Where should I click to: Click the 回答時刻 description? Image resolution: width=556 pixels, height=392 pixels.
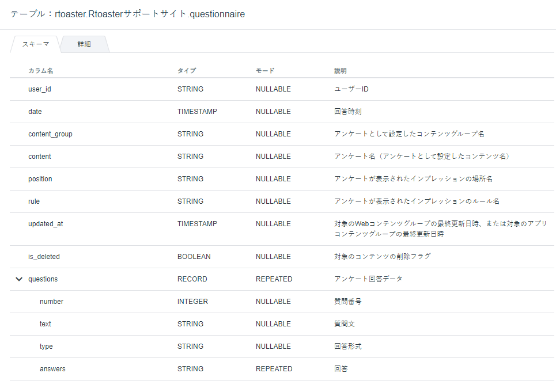click(x=348, y=112)
